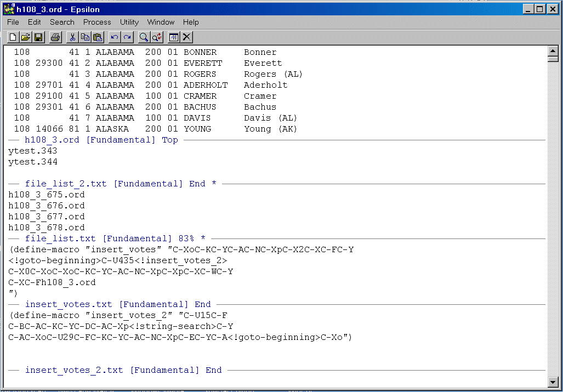This screenshot has height=392, width=563.
Task: Undo the last edit via toolbar
Action: [115, 37]
